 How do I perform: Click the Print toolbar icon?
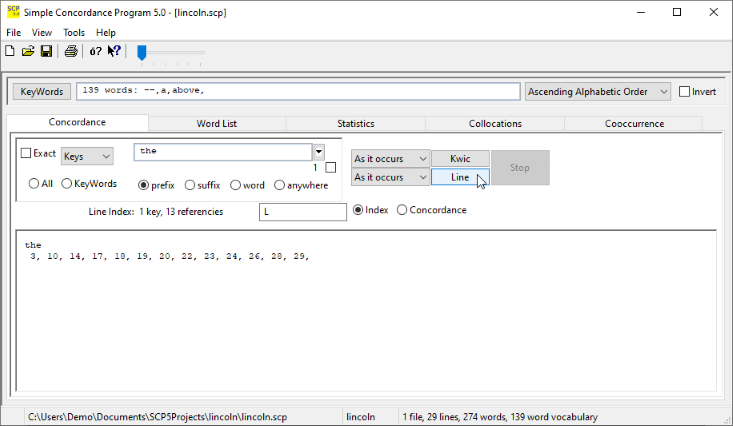(x=71, y=51)
